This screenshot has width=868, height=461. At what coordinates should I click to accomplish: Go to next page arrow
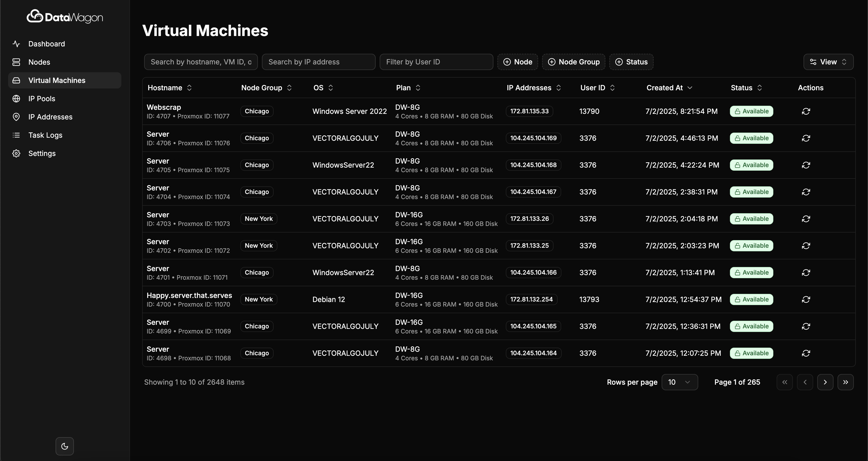coord(825,382)
